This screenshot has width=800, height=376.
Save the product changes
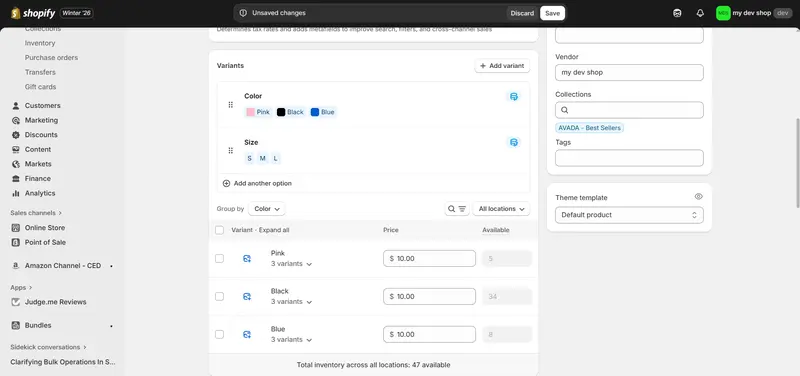[x=553, y=13]
